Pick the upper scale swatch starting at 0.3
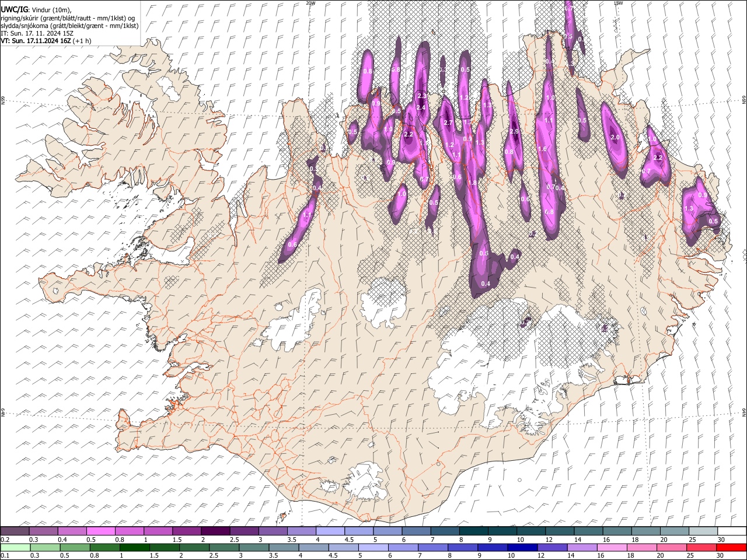The width and height of the screenshot is (747, 560). click(x=43, y=531)
